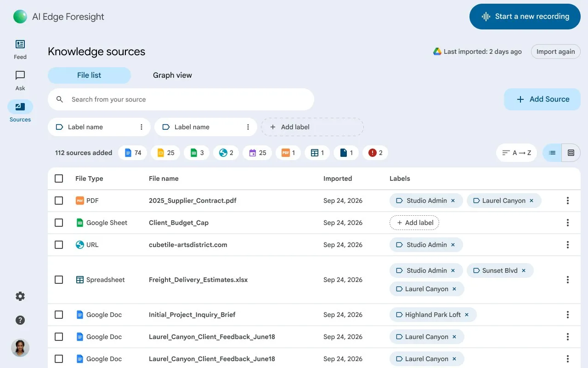
Task: Switch to the Graph view tab
Action: [x=172, y=75]
